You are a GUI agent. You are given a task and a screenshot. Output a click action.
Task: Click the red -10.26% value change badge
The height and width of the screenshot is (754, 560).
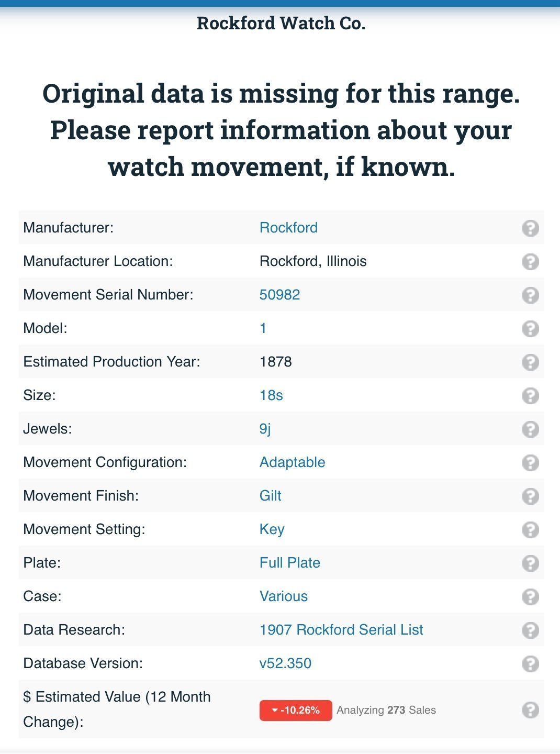click(296, 711)
